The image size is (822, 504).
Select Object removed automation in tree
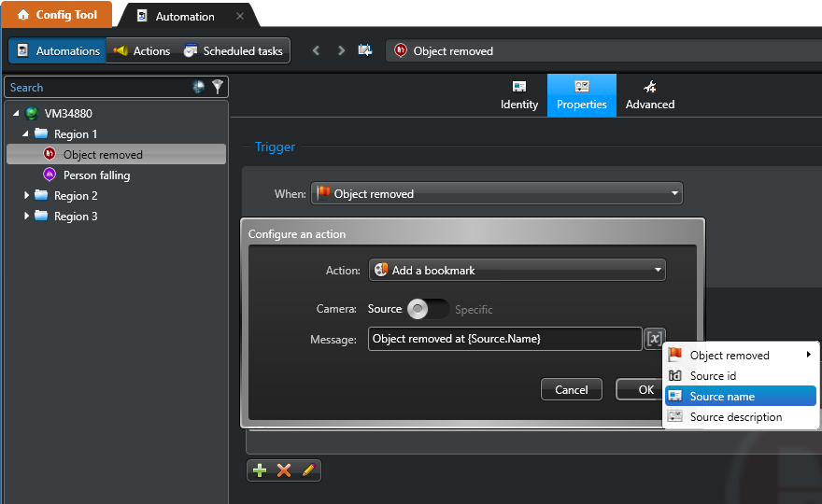117,155
